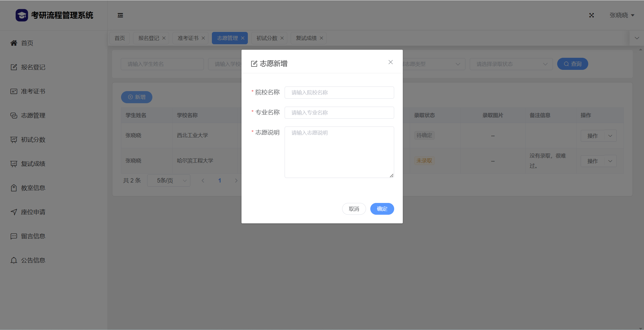Expand the 张晓晓 user dropdown
644x330 pixels.
622,15
